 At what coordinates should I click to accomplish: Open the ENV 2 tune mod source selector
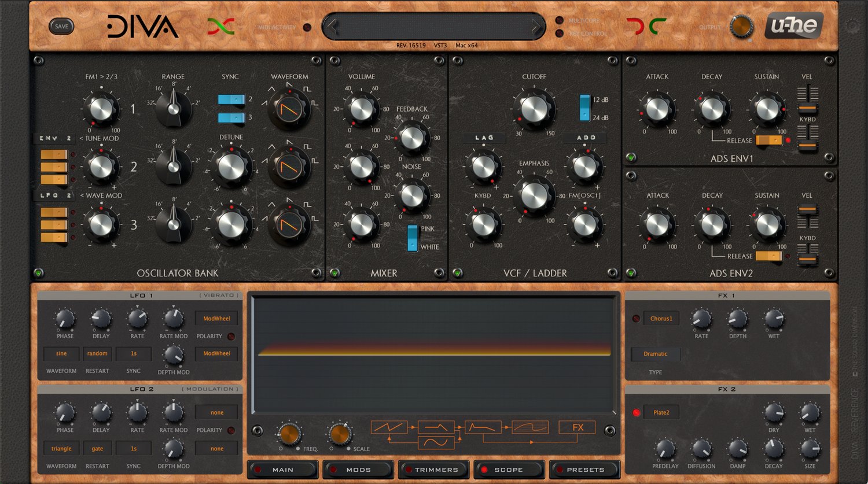coord(54,139)
